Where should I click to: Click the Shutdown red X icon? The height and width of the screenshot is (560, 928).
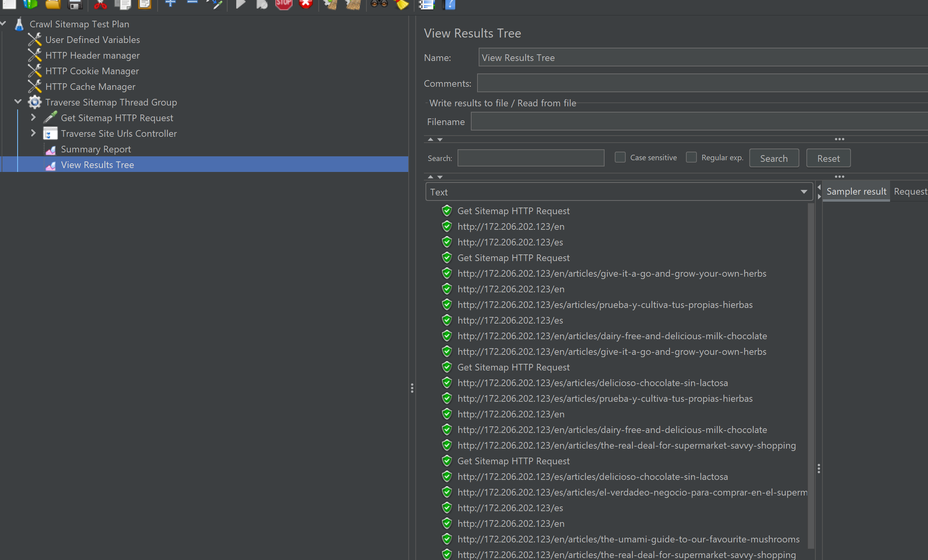coord(306,4)
